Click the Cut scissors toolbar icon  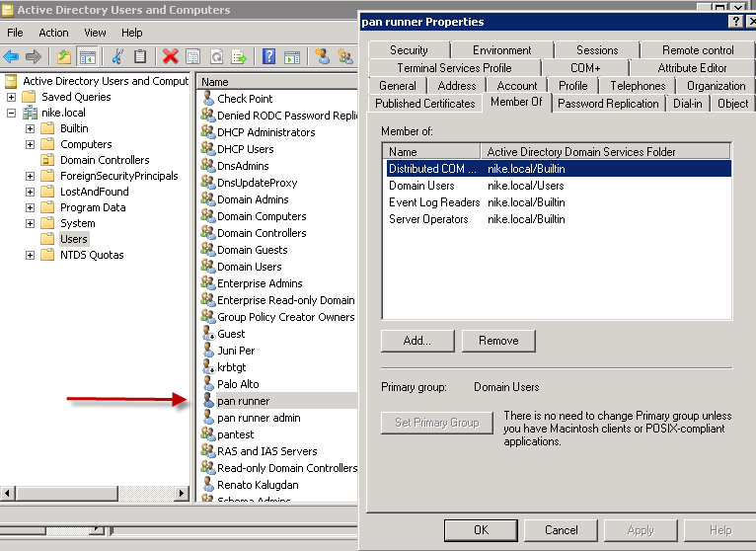coord(117,56)
